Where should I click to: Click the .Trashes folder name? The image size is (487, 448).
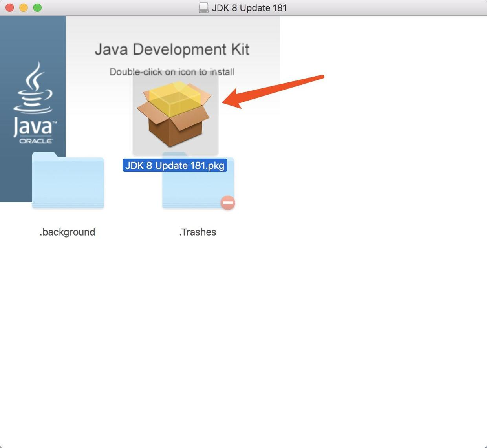point(198,232)
